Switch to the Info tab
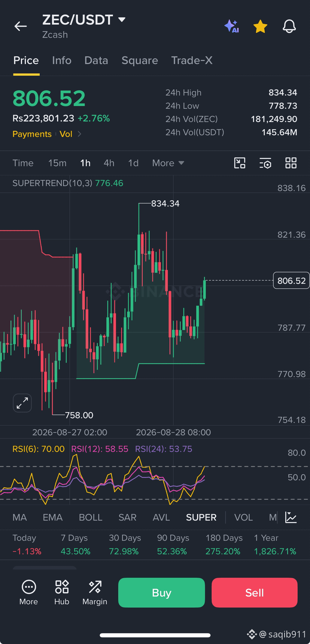 tap(62, 60)
